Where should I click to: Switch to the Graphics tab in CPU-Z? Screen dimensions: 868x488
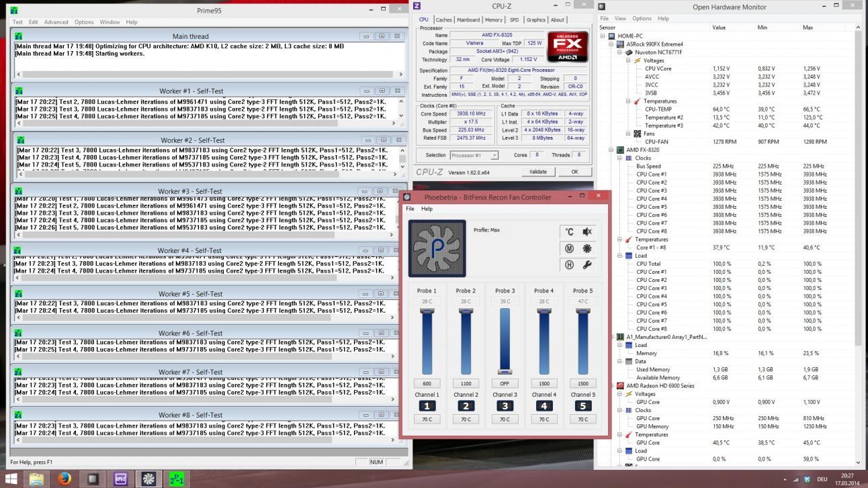pos(536,19)
